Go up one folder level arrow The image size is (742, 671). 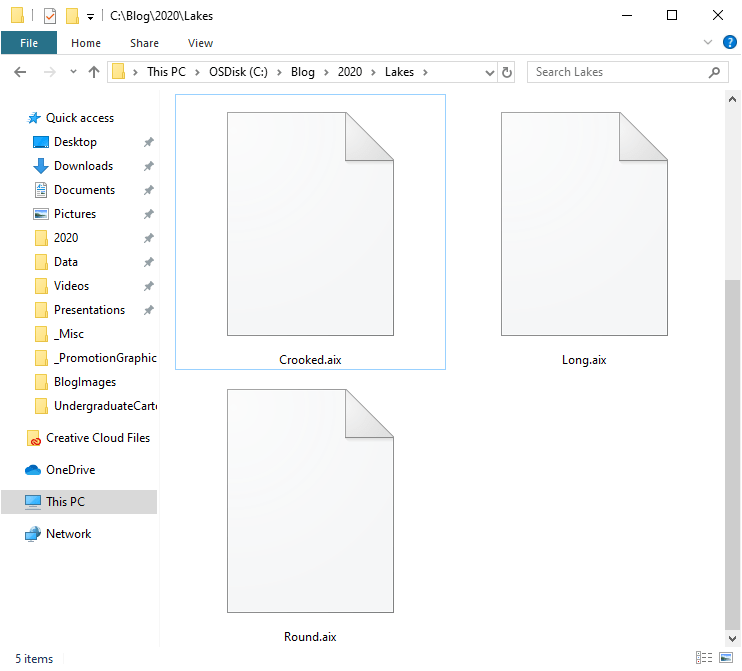coord(94,72)
